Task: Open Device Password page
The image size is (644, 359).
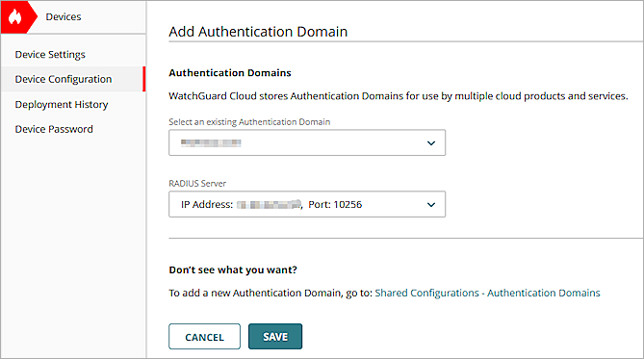Action: pos(54,129)
